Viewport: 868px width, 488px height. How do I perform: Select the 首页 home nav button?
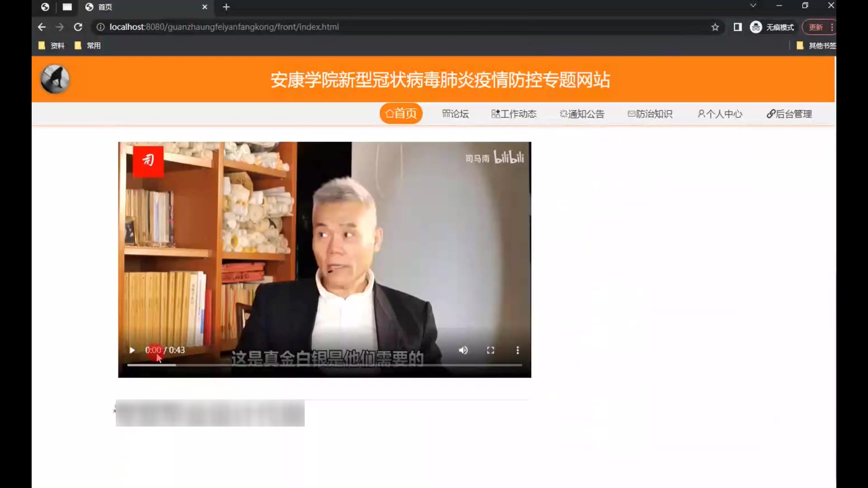point(401,113)
